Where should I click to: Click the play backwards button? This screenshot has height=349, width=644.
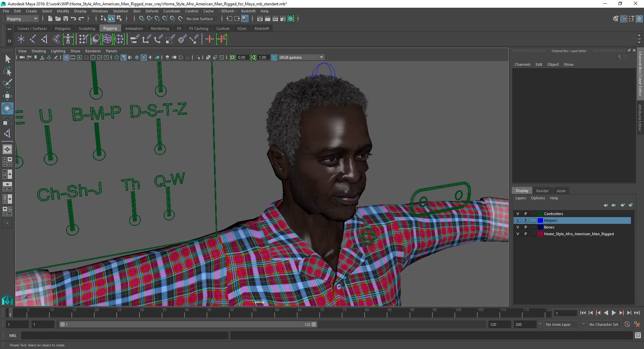[606, 313]
